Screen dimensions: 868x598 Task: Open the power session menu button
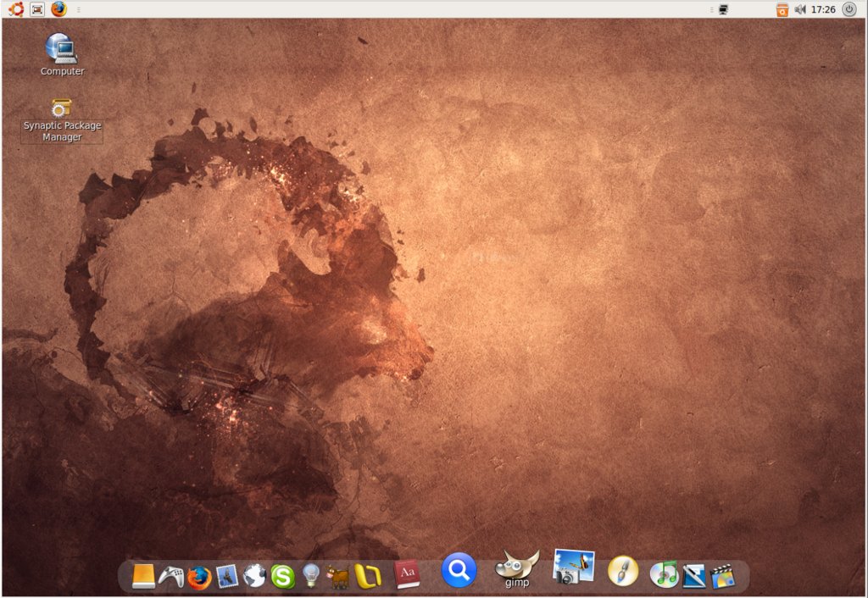point(849,9)
